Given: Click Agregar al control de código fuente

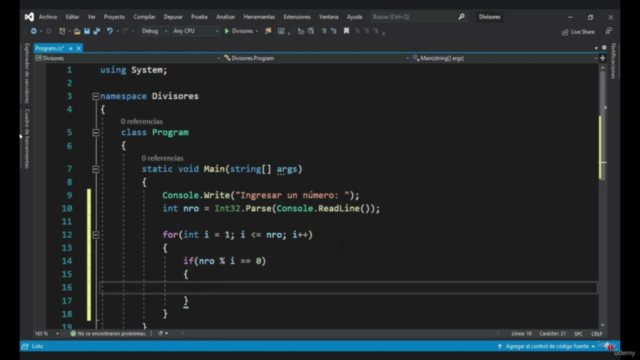Looking at the screenshot, I should [x=547, y=346].
